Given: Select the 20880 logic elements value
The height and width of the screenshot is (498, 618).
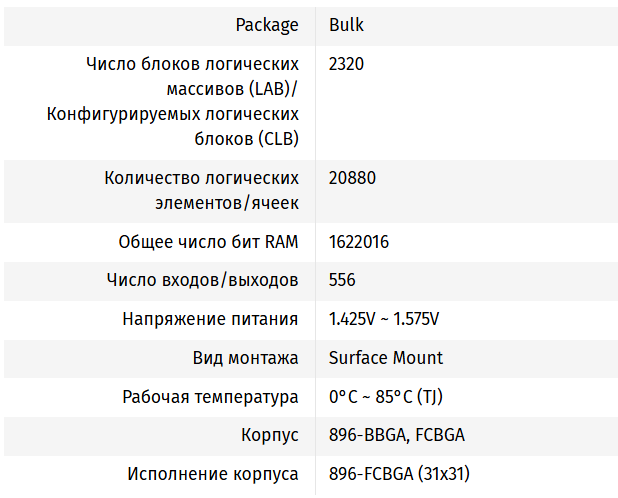Looking at the screenshot, I should pos(352,178).
